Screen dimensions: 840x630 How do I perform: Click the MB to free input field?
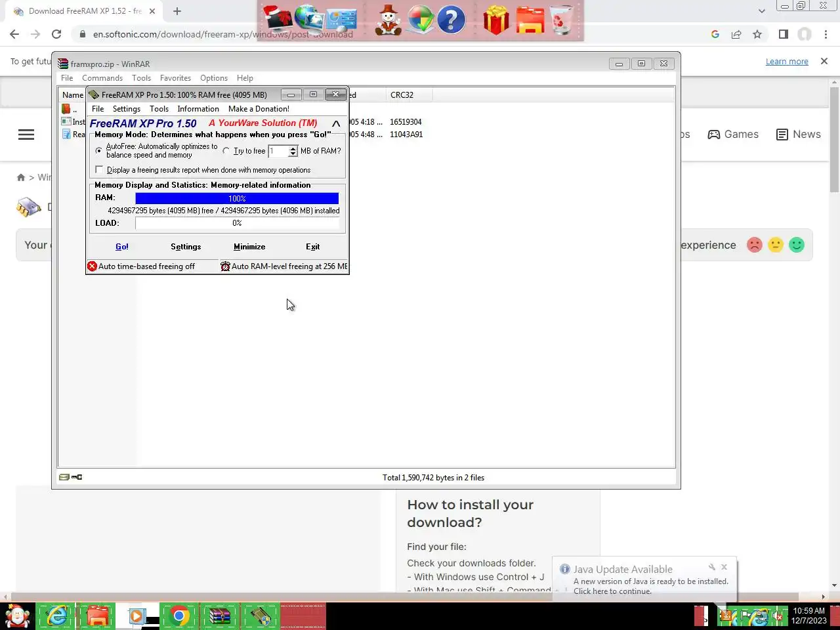point(278,151)
